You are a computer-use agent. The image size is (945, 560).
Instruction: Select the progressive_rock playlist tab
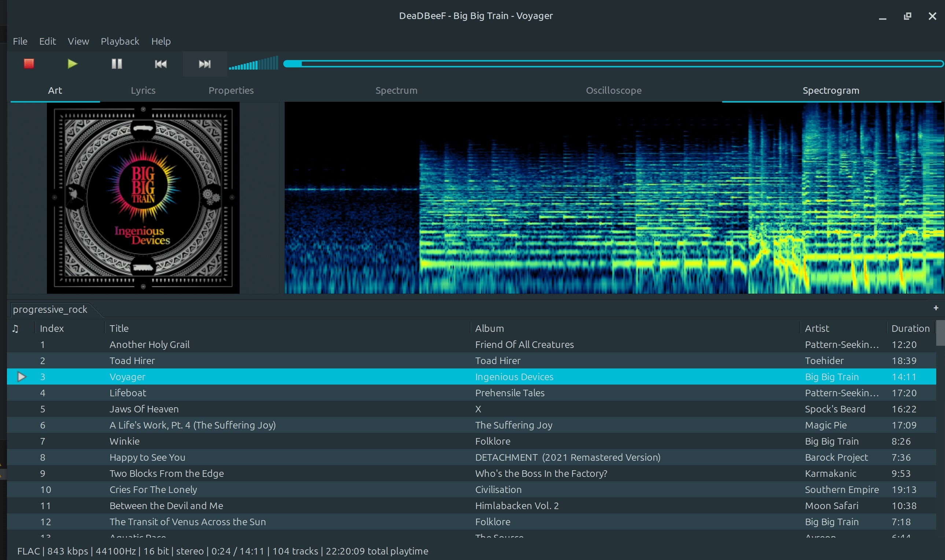pos(50,309)
